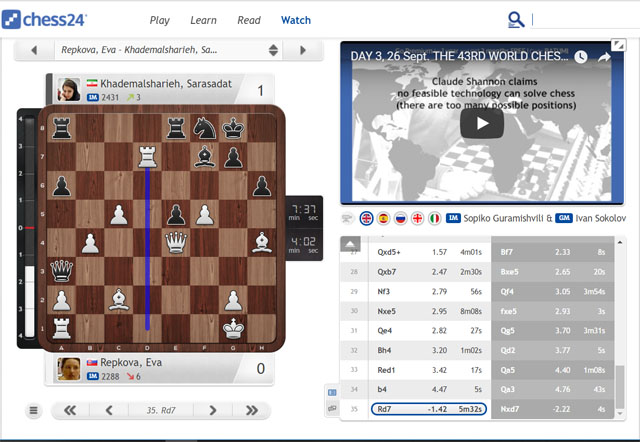The image size is (640, 442).
Task: Click the Watch Later clock icon on video
Action: point(580,57)
